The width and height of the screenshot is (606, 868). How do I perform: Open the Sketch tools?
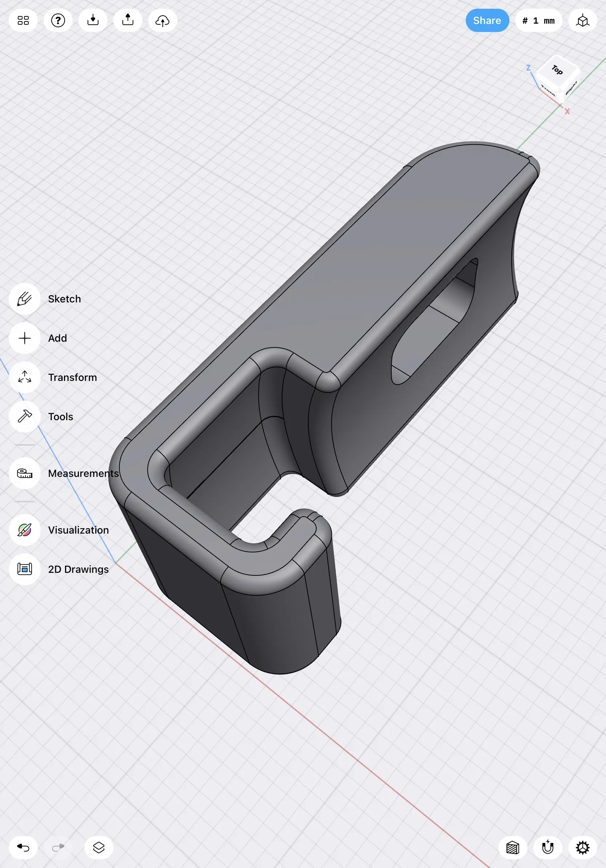[24, 299]
